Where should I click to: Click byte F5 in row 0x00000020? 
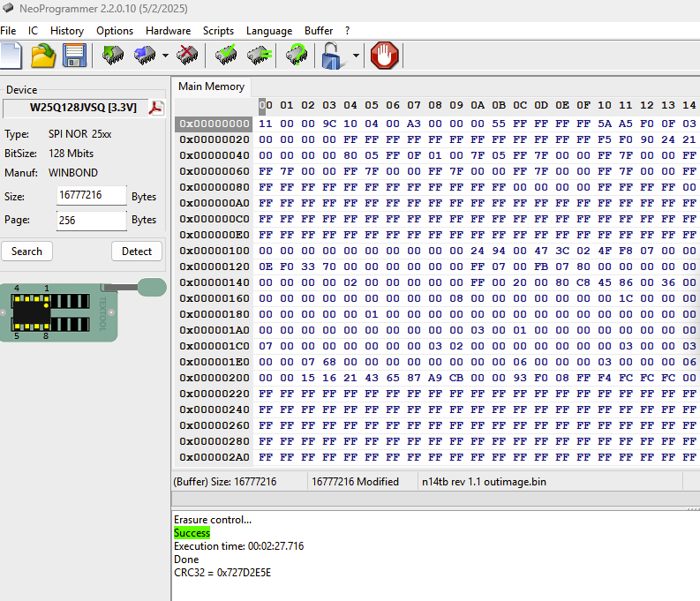click(605, 139)
